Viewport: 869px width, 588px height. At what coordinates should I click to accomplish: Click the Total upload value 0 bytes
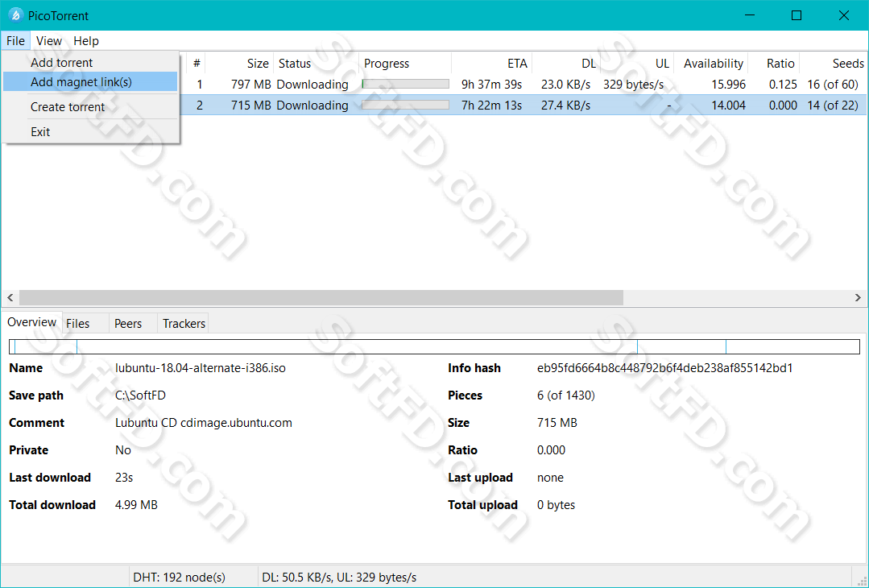pyautogui.click(x=556, y=505)
